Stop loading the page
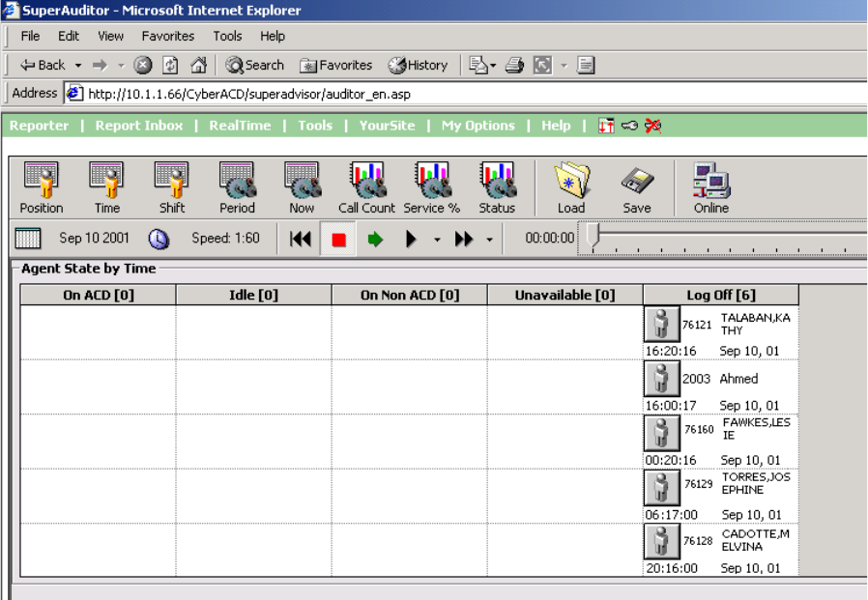868x600 pixels. pos(143,66)
